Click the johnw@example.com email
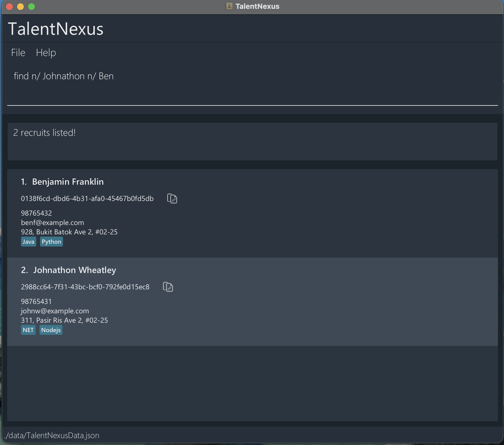This screenshot has height=445, width=504. click(x=55, y=311)
